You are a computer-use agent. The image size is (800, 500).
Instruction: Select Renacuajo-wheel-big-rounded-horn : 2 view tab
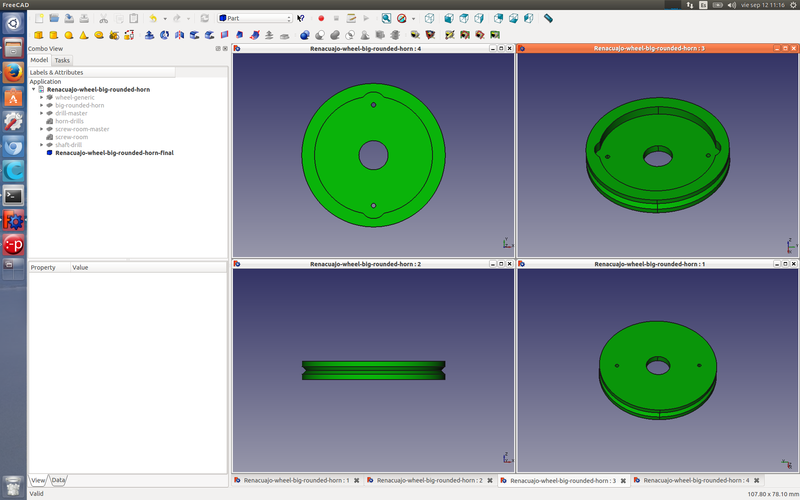(428, 480)
